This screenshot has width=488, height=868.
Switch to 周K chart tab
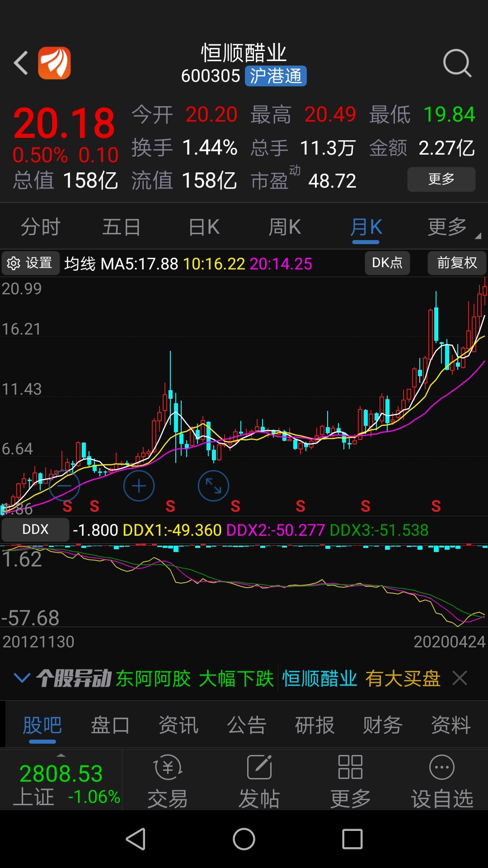285,227
